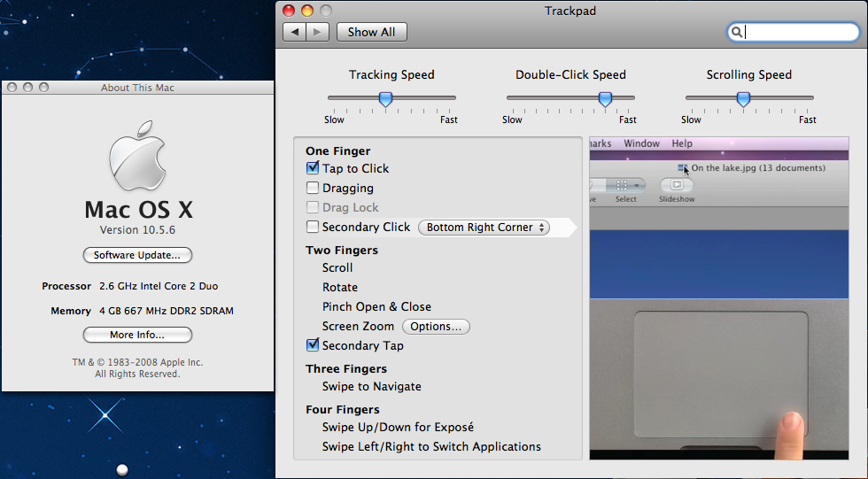The image size is (868, 479).
Task: Click the Drag Lock checkbox
Action: coord(313,207)
